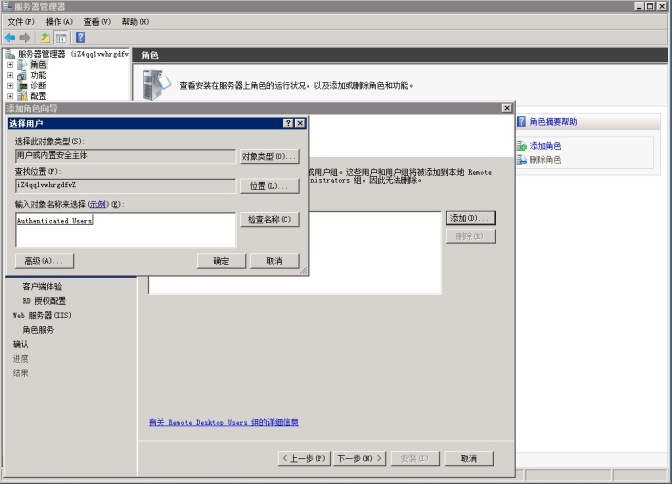This screenshot has width=672, height=484.
Task: Click the 用户或内置安全主体 object type field
Action: pyautogui.click(x=126, y=156)
